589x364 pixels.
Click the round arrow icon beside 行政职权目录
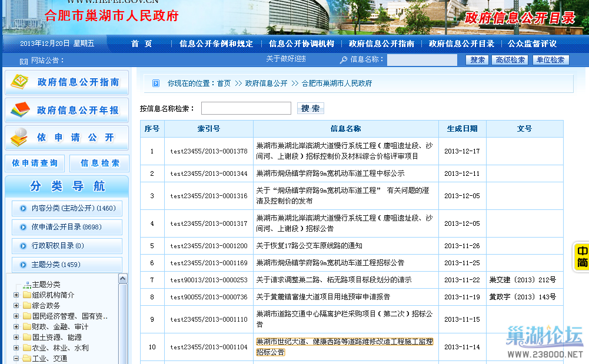point(24,246)
